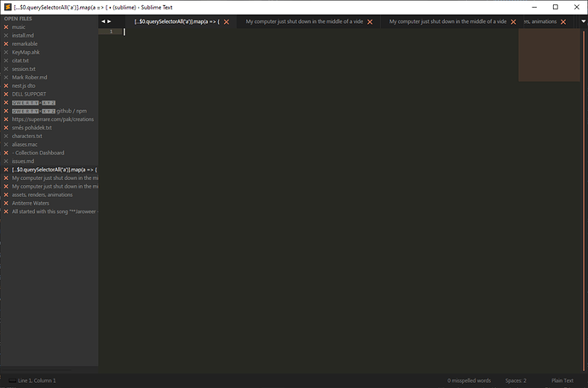This screenshot has width=588, height=388.
Task: Select Mark Rober.md in open files
Action: (29, 78)
